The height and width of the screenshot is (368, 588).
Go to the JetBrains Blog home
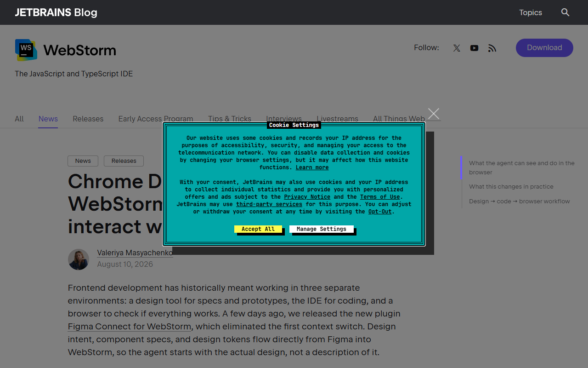(56, 12)
